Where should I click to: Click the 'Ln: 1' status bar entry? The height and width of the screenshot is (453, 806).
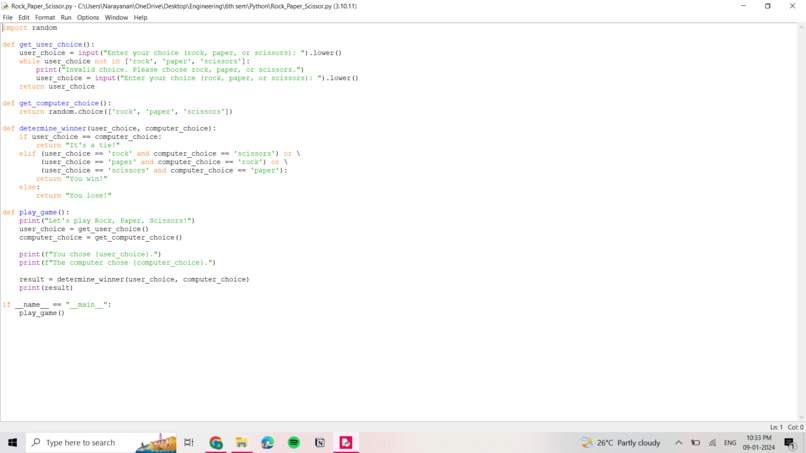[776, 427]
